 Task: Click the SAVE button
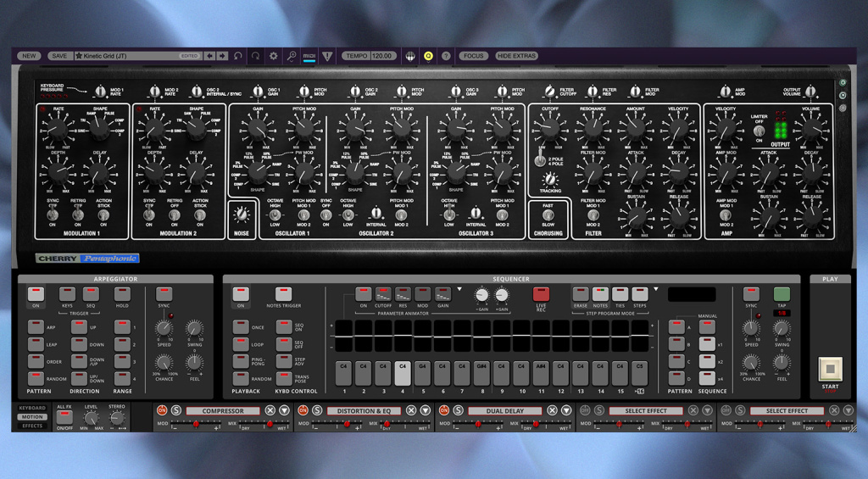[59, 56]
